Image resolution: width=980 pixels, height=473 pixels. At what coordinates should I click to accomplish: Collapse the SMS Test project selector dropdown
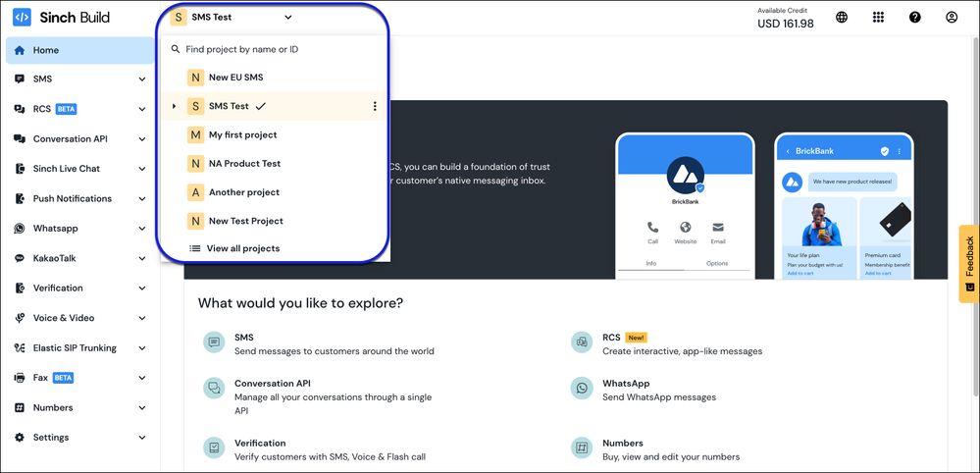288,18
